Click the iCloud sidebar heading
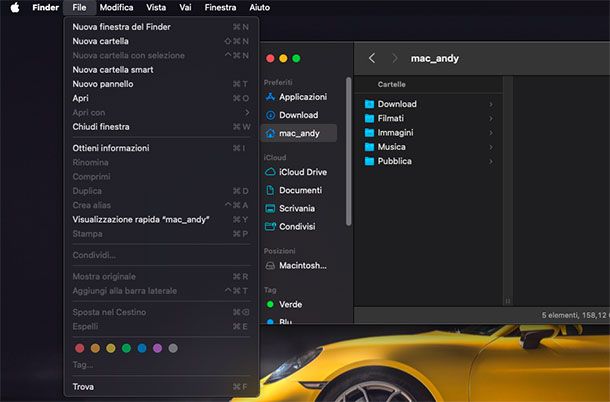610x402 pixels. point(275,158)
